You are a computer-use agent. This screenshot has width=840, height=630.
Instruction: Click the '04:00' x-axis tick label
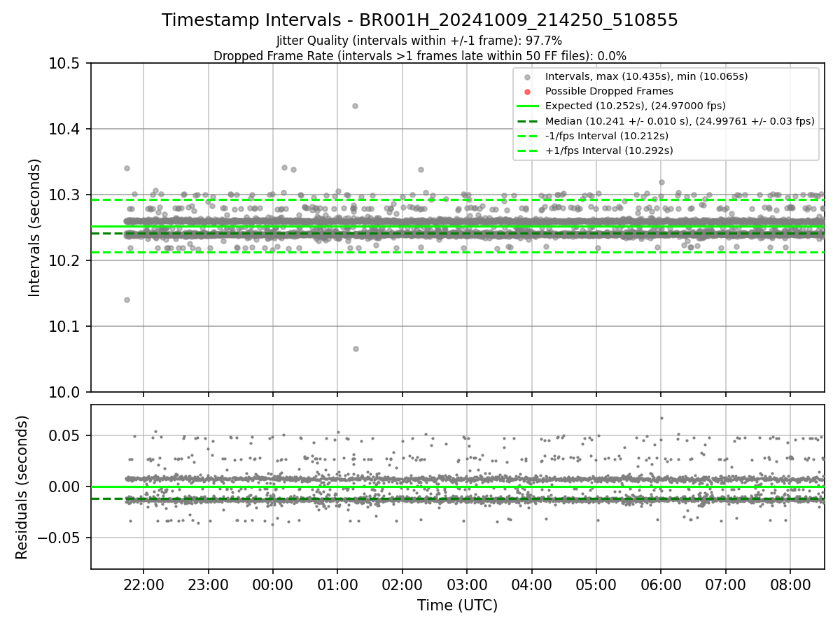coord(531,584)
